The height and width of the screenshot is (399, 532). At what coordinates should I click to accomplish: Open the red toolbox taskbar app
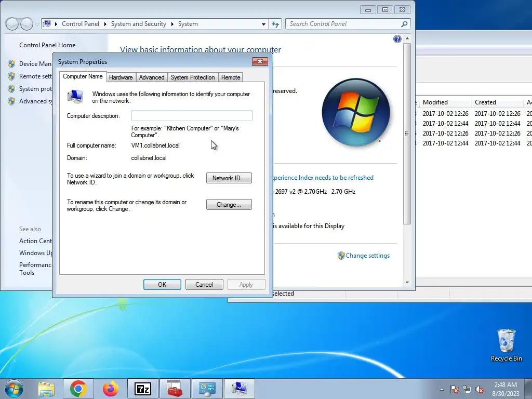point(175,389)
